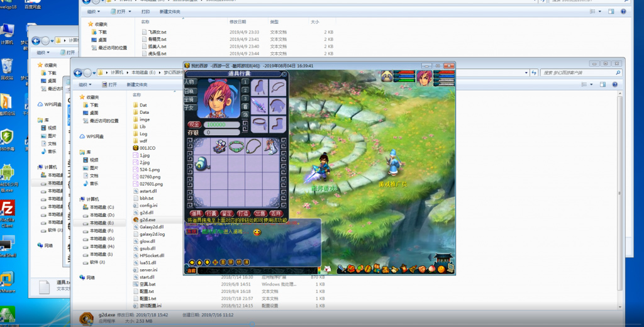
Task: Click the necklace equipment slot
Action: 277,87
